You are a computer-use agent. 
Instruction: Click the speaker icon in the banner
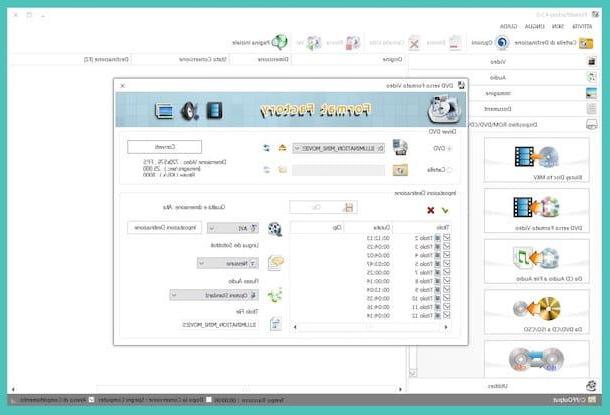click(189, 111)
